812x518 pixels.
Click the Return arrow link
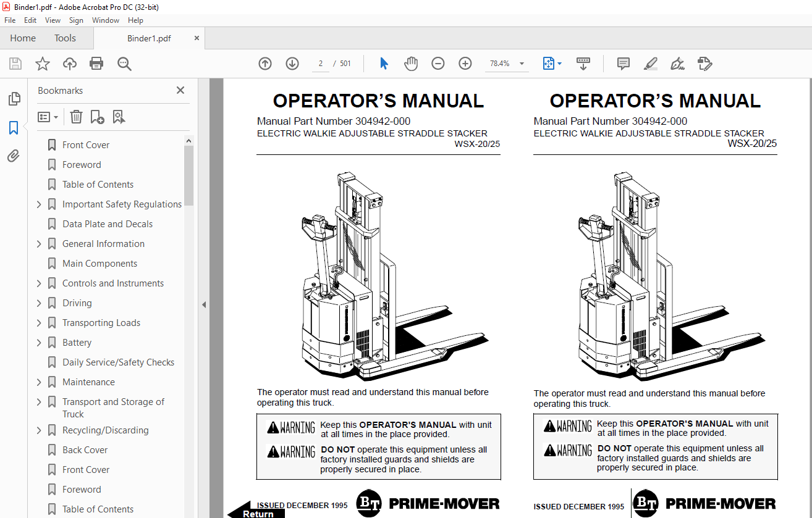click(256, 509)
